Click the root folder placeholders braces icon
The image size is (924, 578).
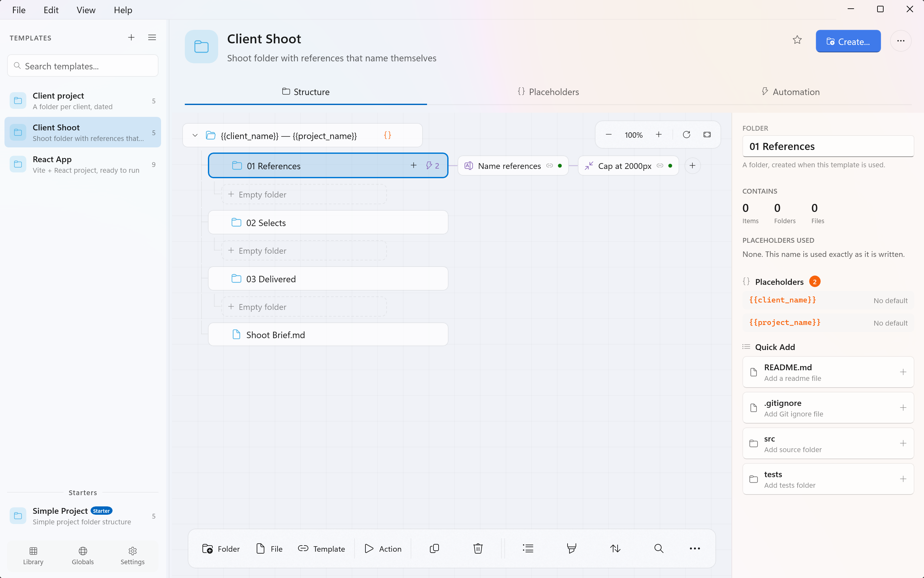[x=388, y=135]
